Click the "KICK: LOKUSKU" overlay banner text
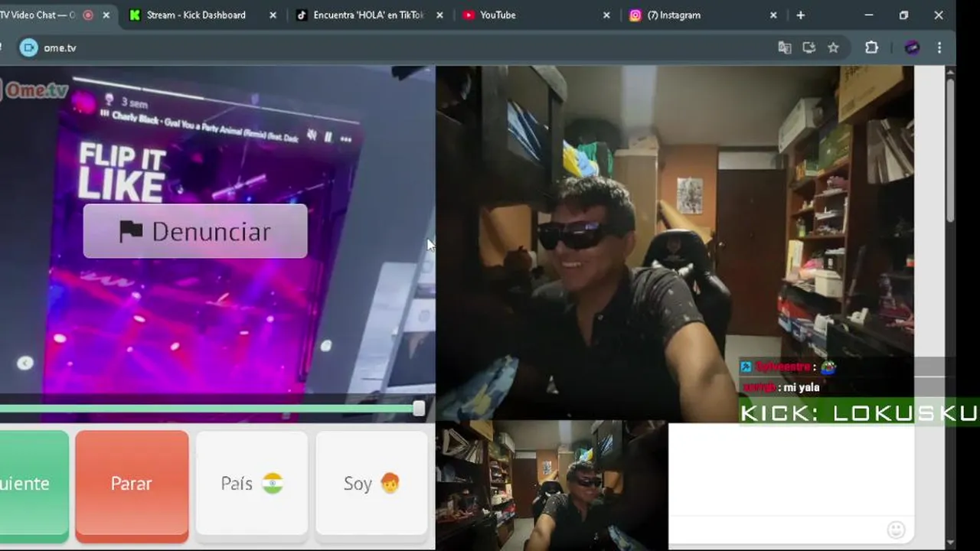This screenshot has height=551, width=980. click(x=859, y=413)
